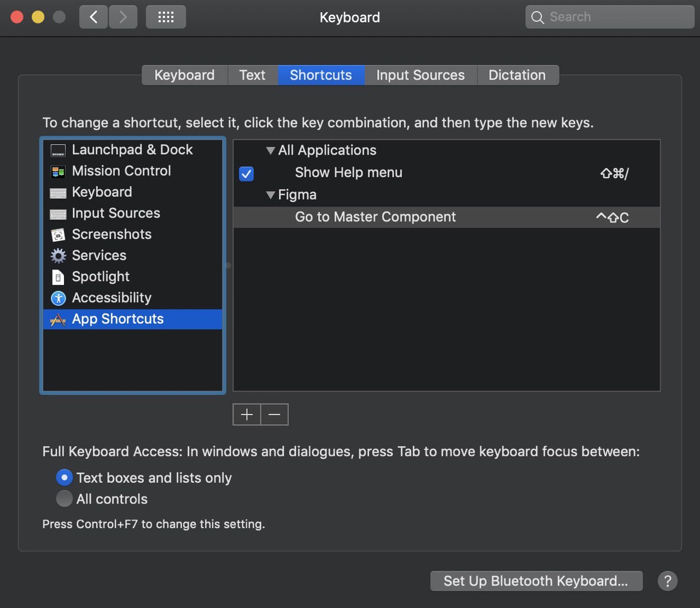This screenshot has width=700, height=608.
Task: Select Go to Master Component row text
Action: (375, 217)
